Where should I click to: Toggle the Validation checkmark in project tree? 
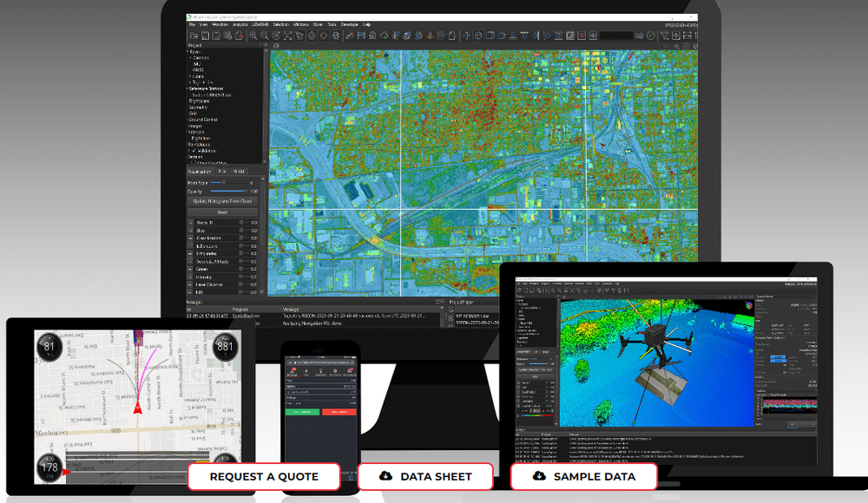coord(194,151)
